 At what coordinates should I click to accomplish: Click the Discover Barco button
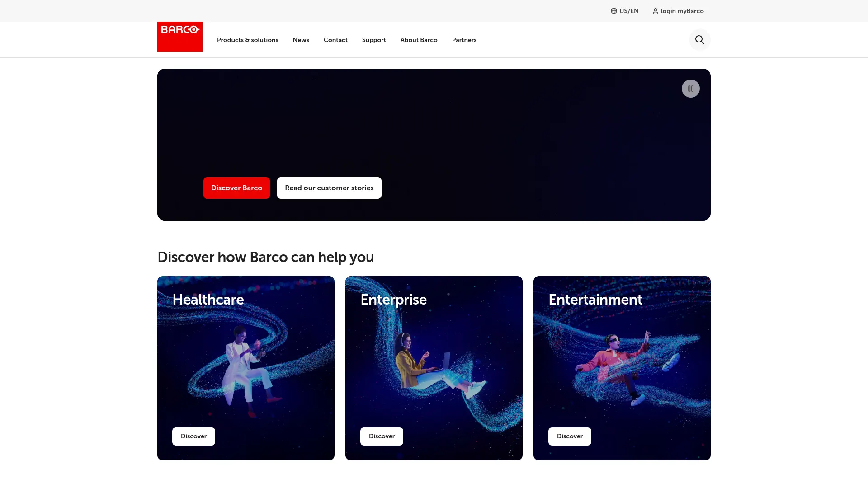click(x=236, y=188)
